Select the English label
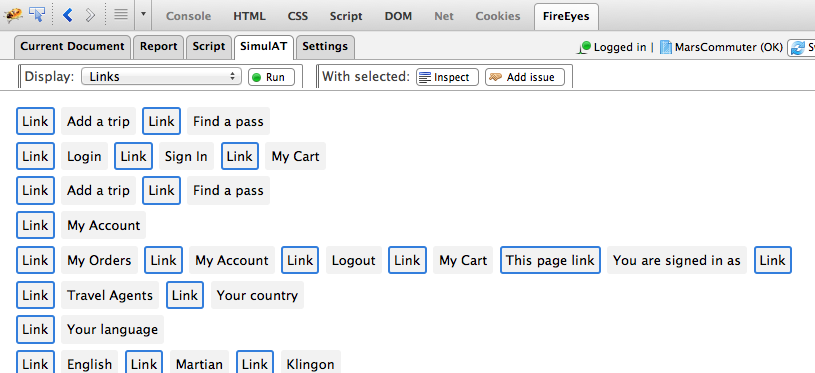The width and height of the screenshot is (815, 373). click(x=89, y=363)
